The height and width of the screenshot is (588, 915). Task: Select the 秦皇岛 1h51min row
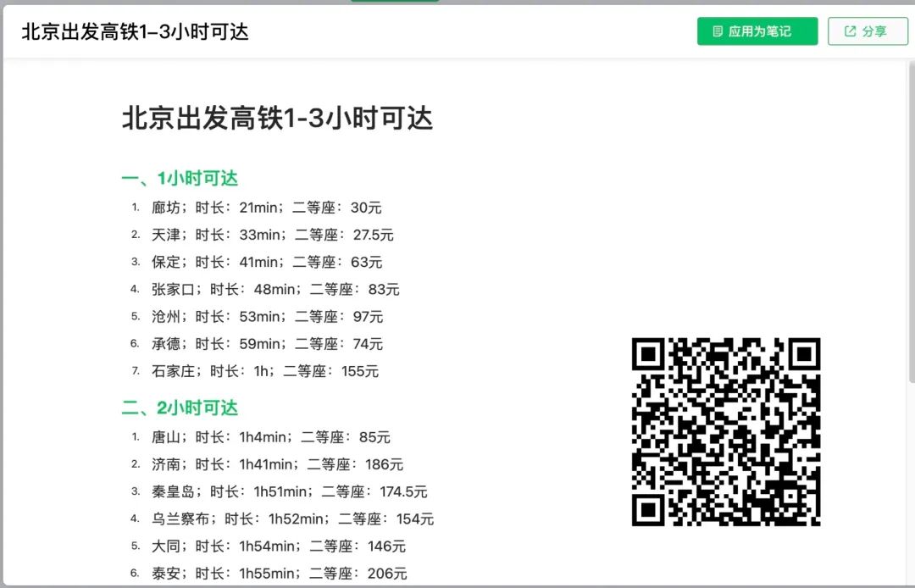(x=279, y=491)
